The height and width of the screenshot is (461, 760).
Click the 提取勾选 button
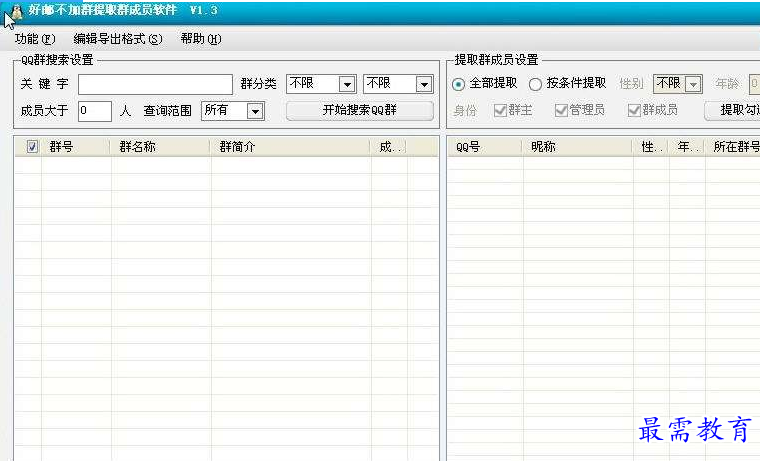point(732,111)
